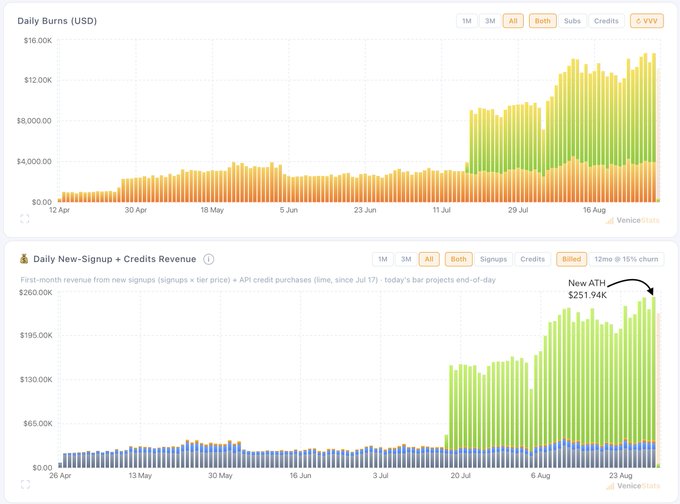680x504 pixels.
Task: Switch revenue chart to Billed mode
Action: [x=572, y=259]
